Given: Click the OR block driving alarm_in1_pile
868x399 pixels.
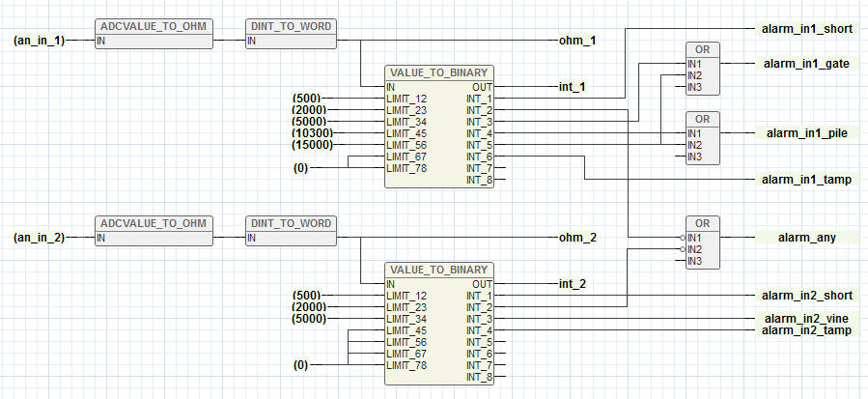Looking at the screenshot, I should 702,119.
